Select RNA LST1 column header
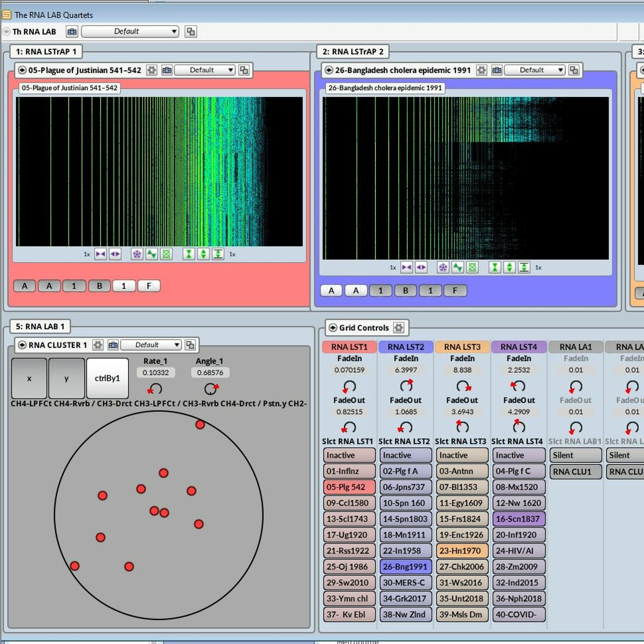Viewport: 644px width, 644px height. [x=349, y=347]
